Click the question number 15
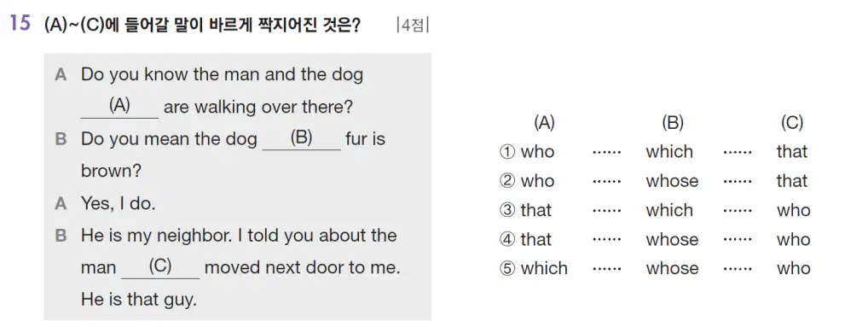This screenshot has height=327, width=868. (x=20, y=26)
